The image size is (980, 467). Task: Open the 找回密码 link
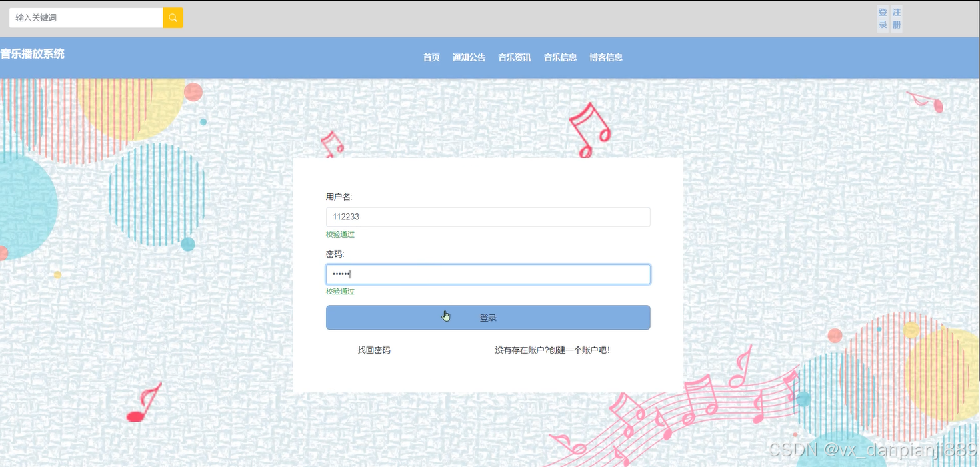374,350
